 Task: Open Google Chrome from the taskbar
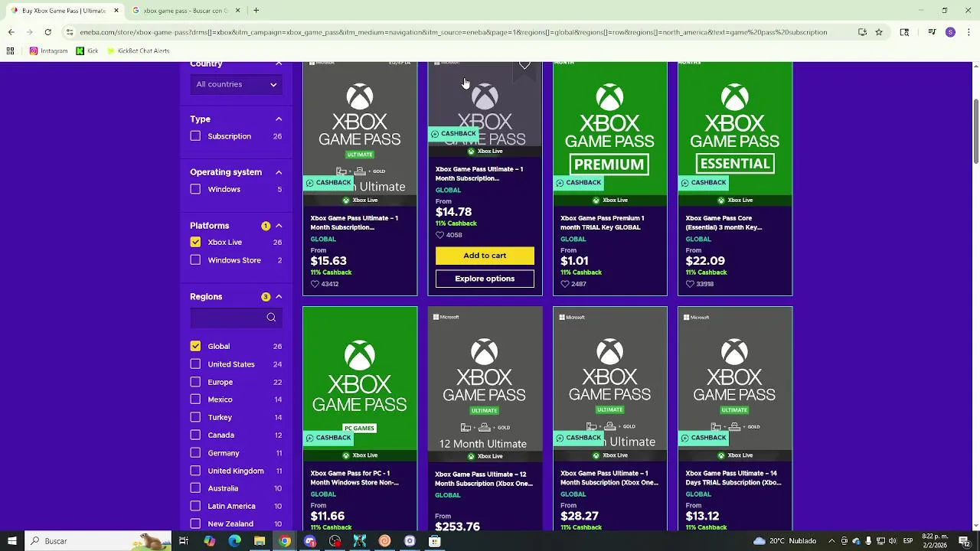coord(285,541)
